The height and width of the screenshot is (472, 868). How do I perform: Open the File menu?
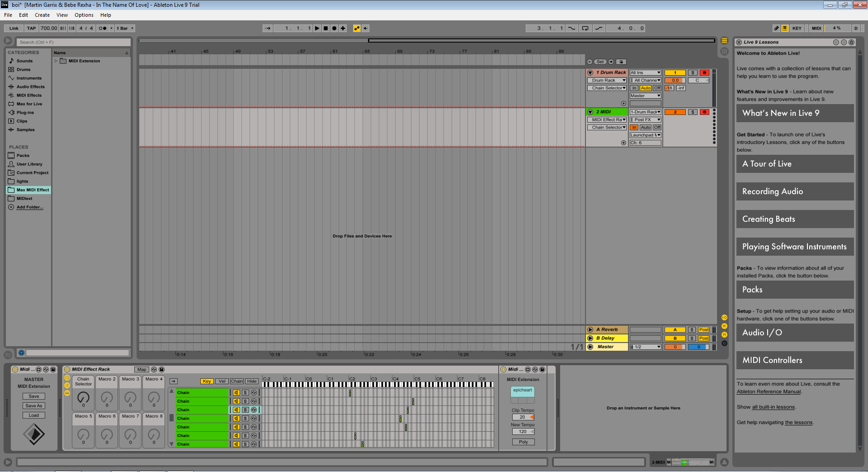8,15
